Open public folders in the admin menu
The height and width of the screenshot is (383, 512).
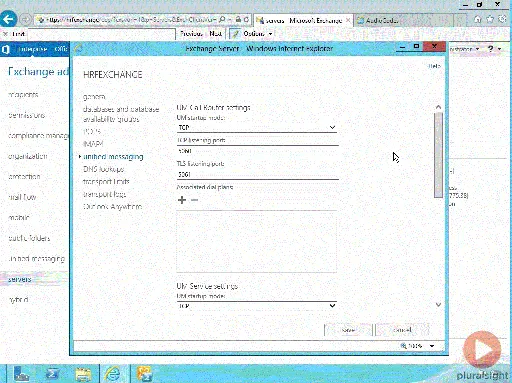pyautogui.click(x=29, y=238)
